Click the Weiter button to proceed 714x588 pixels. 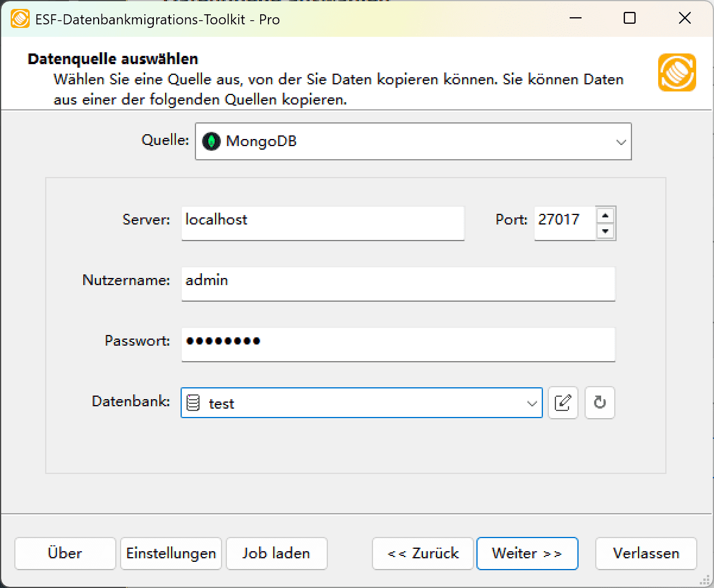click(527, 553)
